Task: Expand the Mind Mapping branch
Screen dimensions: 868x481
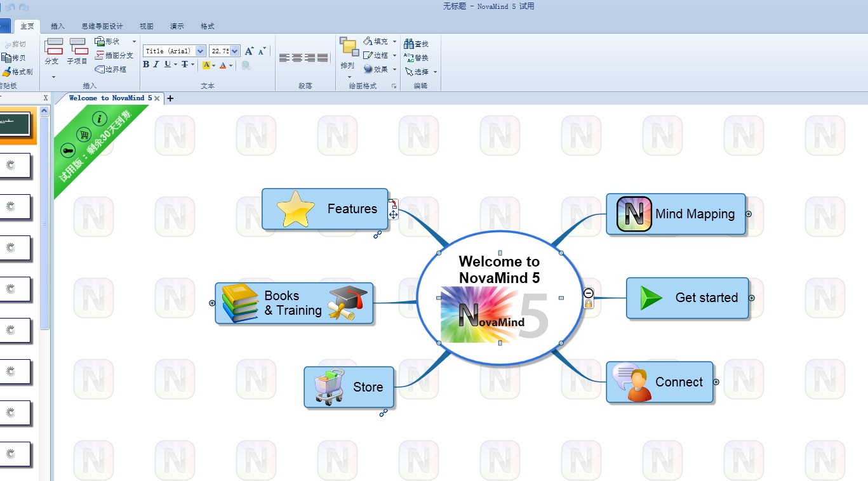Action: coord(749,214)
